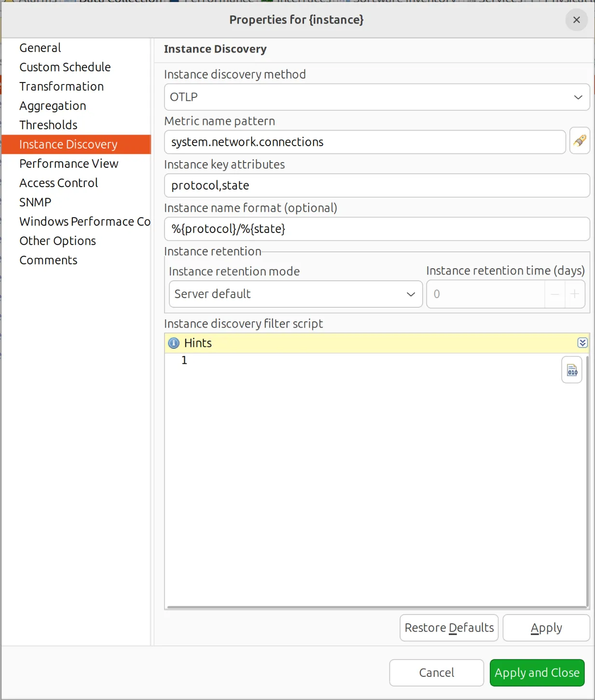595x700 pixels.
Task: Close the Properties dialog with the X
Action: 576,20
